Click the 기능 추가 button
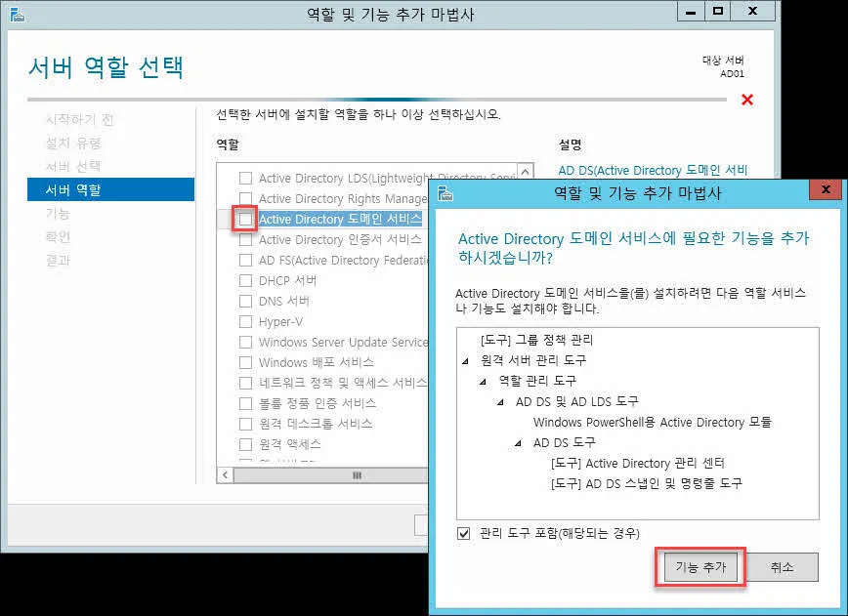848x616 pixels. coord(700,566)
